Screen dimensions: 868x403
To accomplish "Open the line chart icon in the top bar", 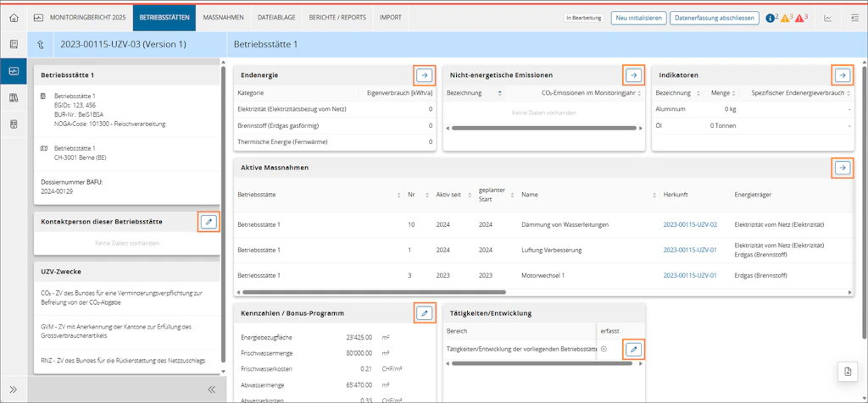I will (827, 18).
